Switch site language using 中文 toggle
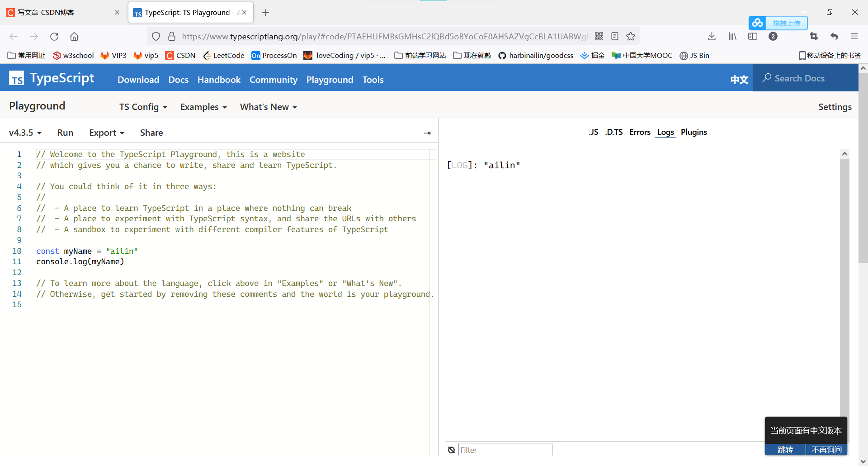The height and width of the screenshot is (466, 868). click(x=739, y=79)
